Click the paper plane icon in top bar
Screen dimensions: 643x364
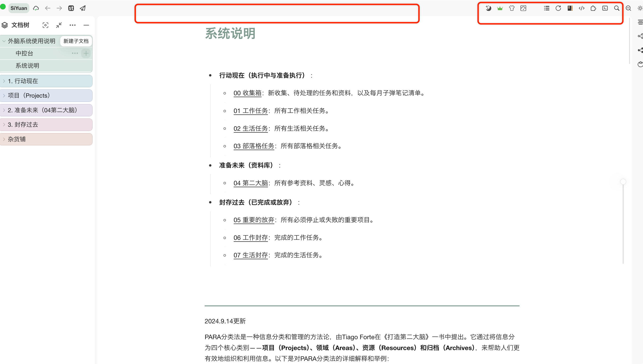83,8
